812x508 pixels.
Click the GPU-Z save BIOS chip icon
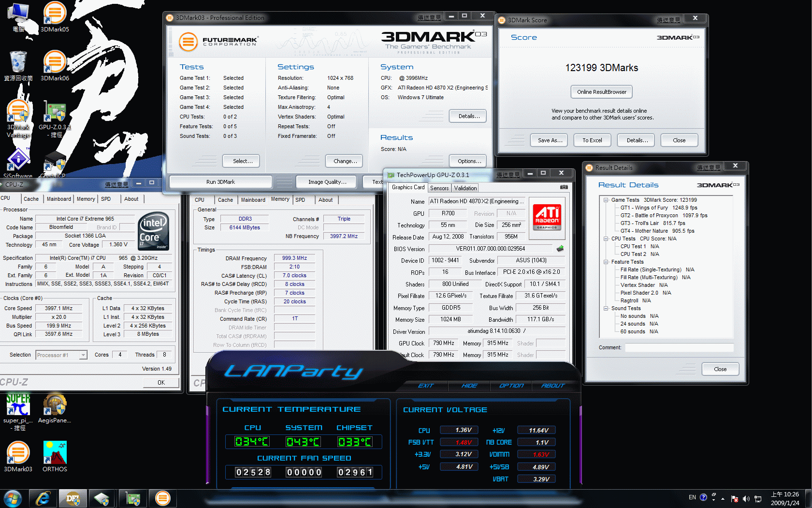click(x=560, y=249)
